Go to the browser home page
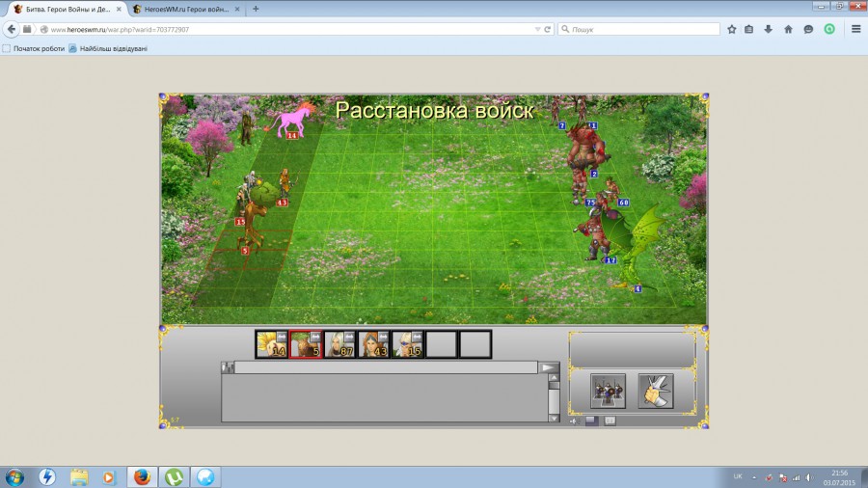The height and width of the screenshot is (488, 868). [788, 29]
